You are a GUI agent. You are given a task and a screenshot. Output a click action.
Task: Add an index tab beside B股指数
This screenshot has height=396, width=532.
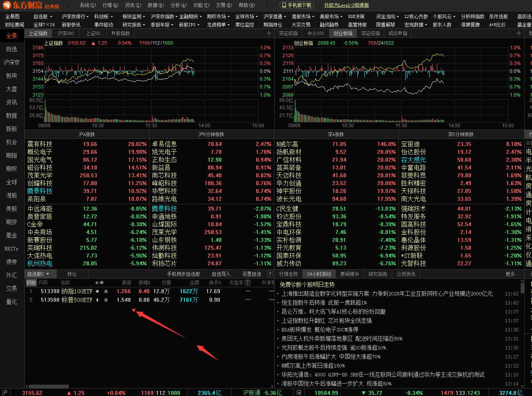pos(269,33)
